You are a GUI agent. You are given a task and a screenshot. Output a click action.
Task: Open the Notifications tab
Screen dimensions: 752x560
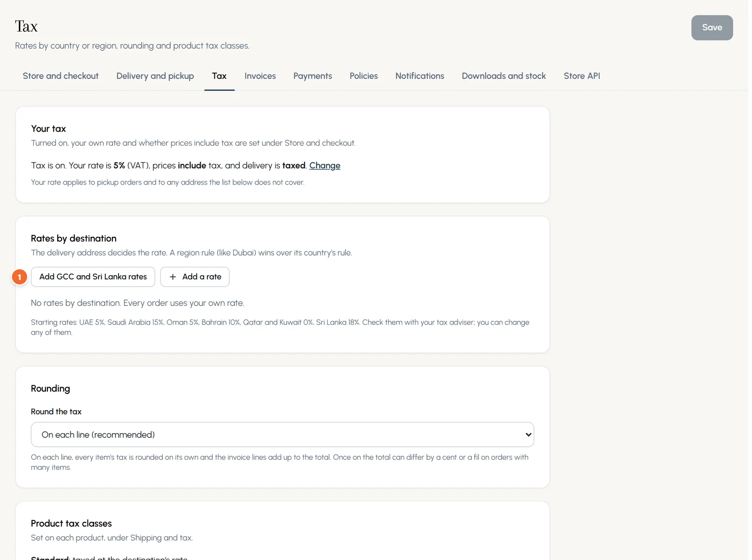420,76
